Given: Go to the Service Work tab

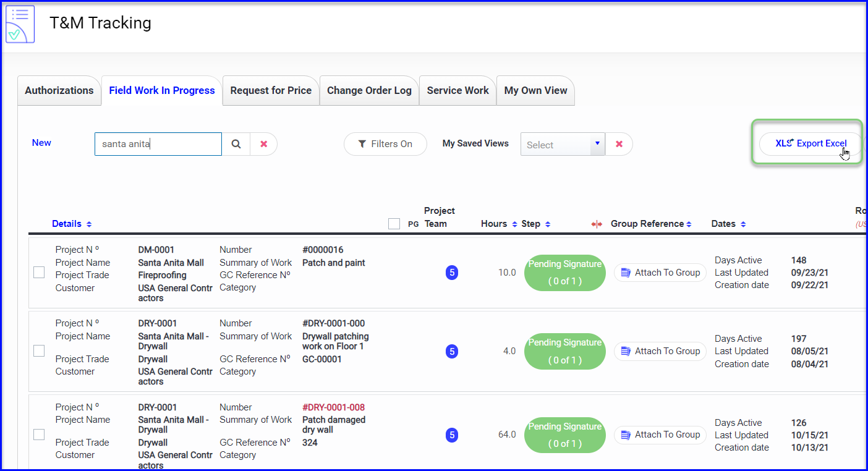Looking at the screenshot, I should pos(457,90).
